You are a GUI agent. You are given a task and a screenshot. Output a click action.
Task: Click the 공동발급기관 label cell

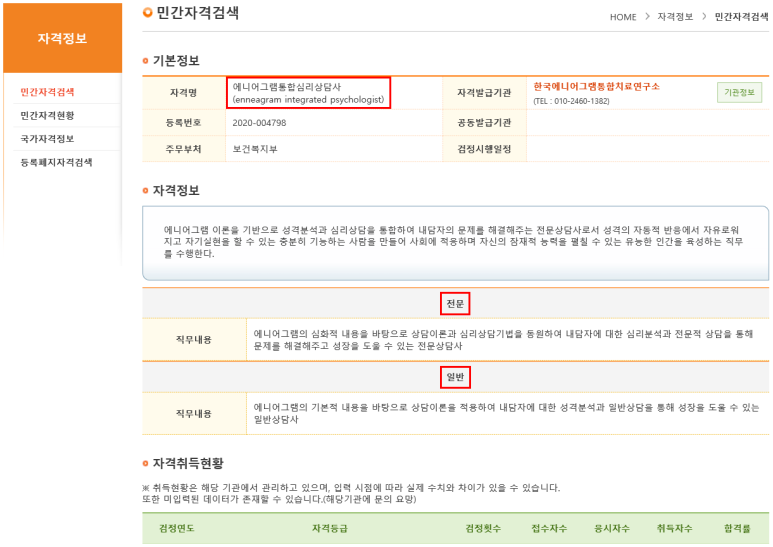coord(484,123)
